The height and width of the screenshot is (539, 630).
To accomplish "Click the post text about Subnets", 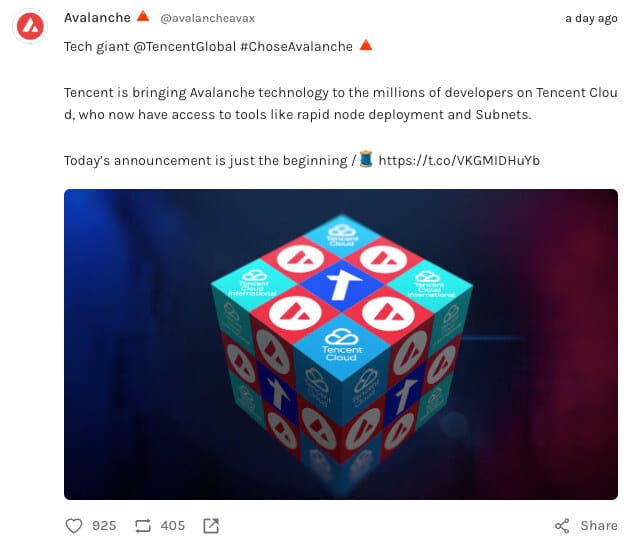I will (341, 104).
